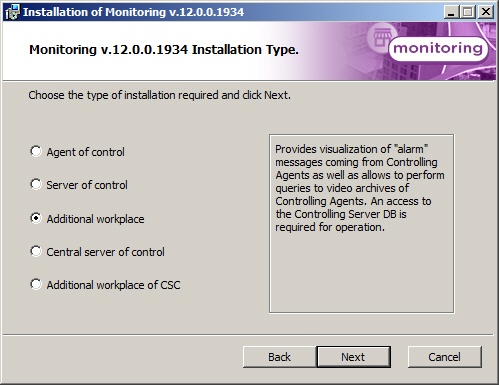Click the monitoring logo badge
This screenshot has width=499, height=385.
pyautogui.click(x=438, y=49)
